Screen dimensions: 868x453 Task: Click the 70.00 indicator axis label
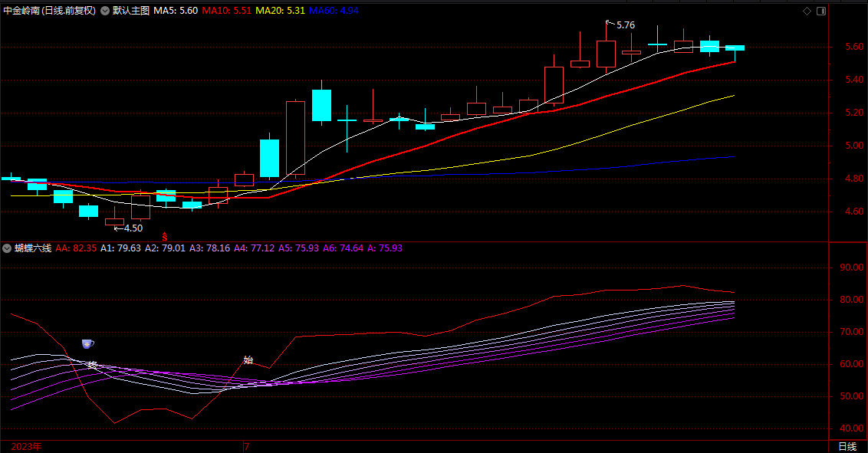851,332
